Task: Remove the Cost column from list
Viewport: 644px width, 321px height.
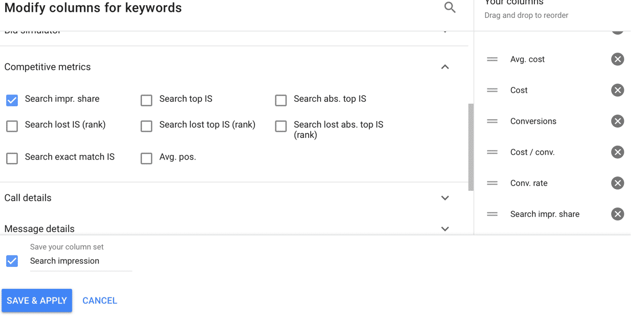Action: coord(617,90)
